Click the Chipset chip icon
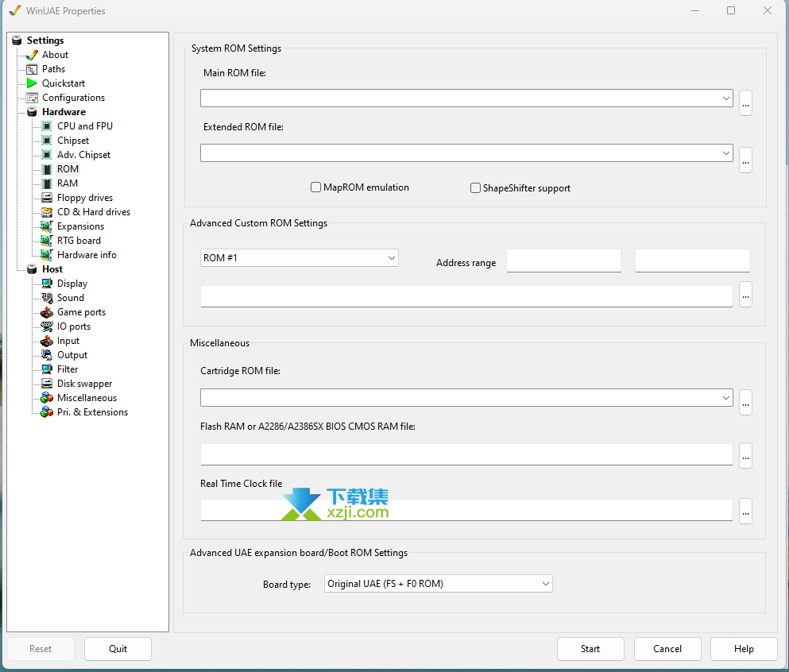789x672 pixels. (x=47, y=141)
